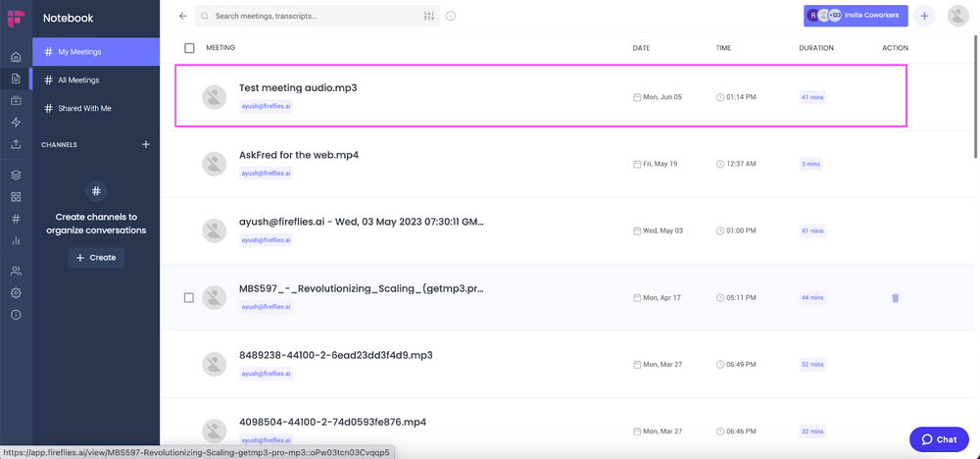
Task: Toggle the select-all Meeting header checkbox
Action: (189, 47)
